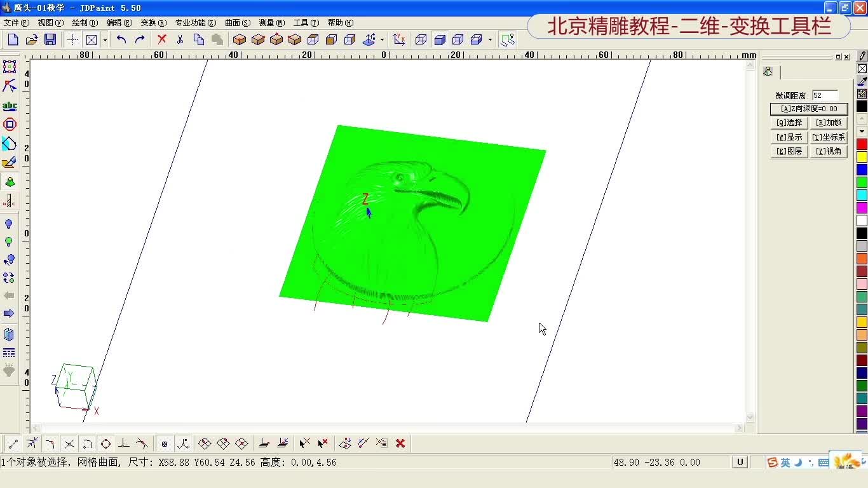868x488 pixels.
Task: Click the Undo arrow icon
Action: 122,39
